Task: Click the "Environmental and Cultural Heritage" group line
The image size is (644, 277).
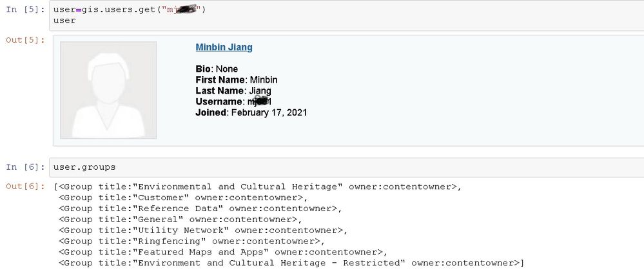Action: (x=260, y=187)
